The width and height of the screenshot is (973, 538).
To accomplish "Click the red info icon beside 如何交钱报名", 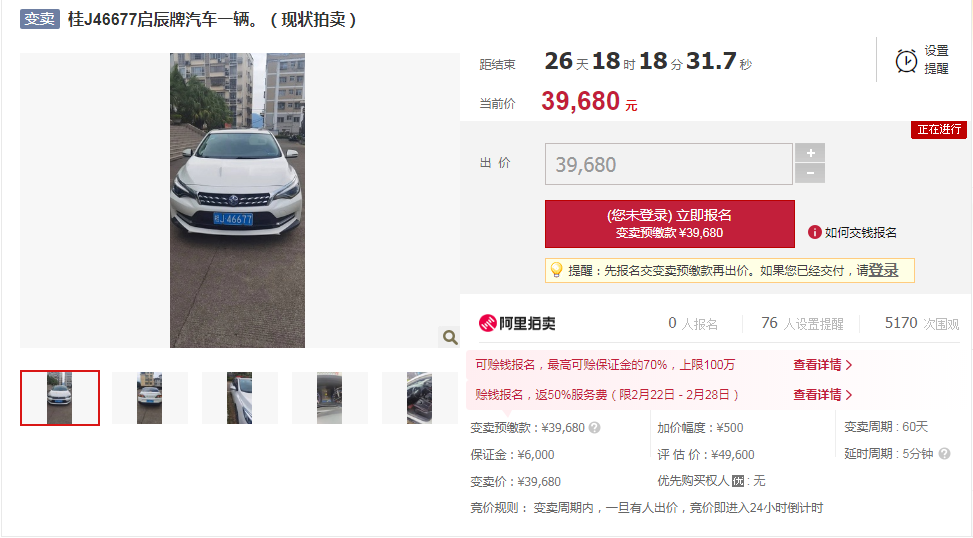I will [x=814, y=232].
